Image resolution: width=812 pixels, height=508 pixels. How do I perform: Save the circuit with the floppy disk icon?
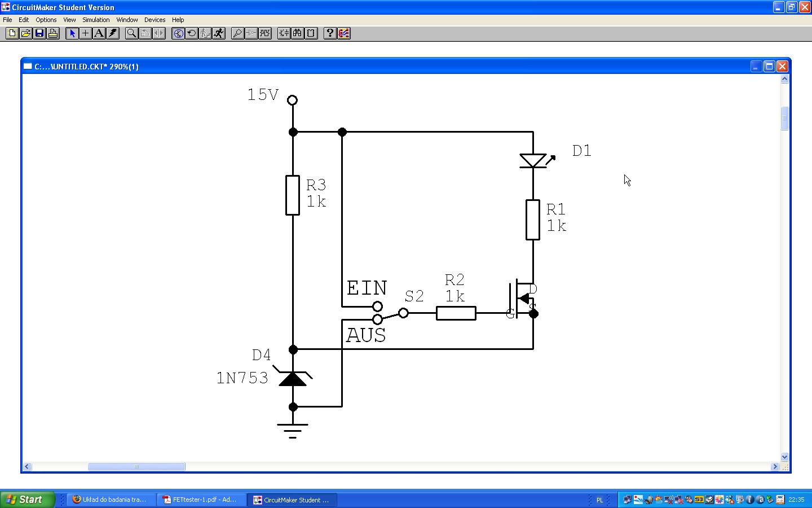39,33
